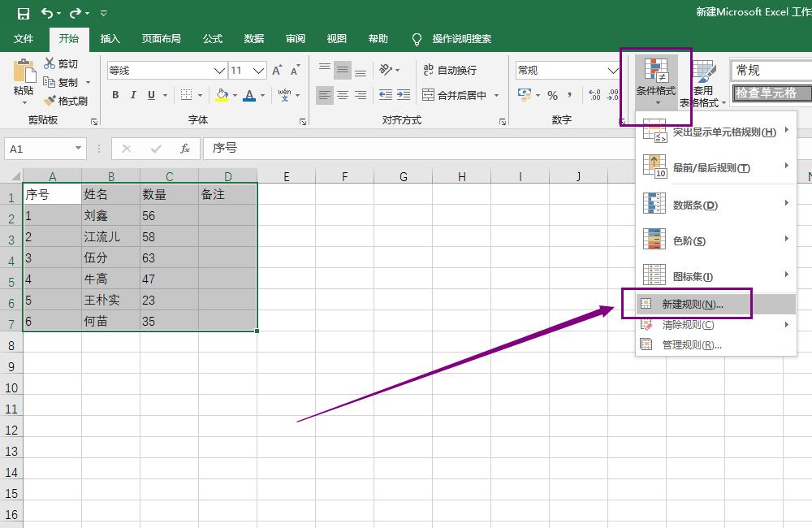Click Merge and Center (合并后居中)

[459, 95]
